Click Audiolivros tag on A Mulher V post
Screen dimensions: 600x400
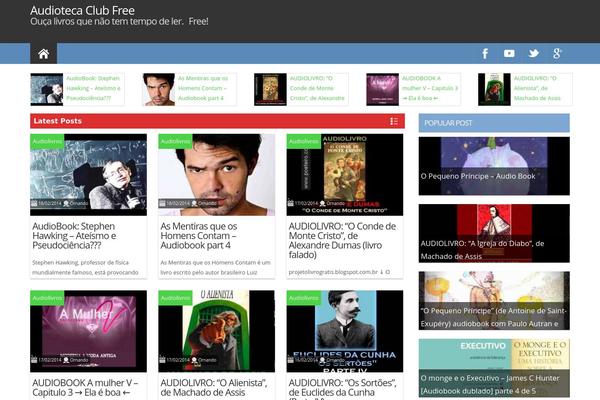coord(47,298)
